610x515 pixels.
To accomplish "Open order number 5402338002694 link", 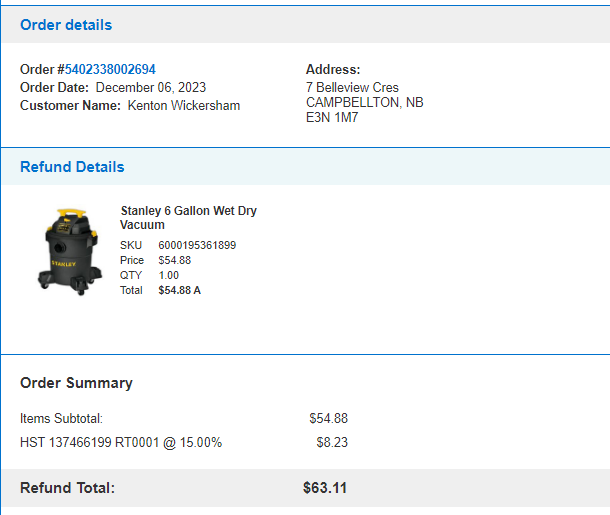I will pyautogui.click(x=110, y=69).
